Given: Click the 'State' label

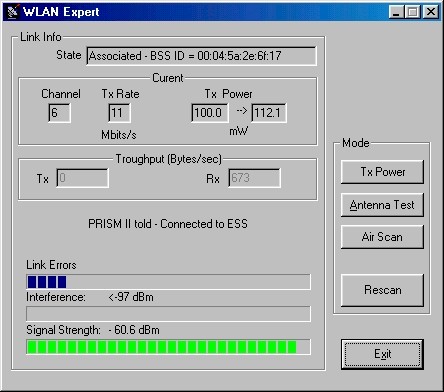Looking at the screenshot, I should tap(69, 55).
